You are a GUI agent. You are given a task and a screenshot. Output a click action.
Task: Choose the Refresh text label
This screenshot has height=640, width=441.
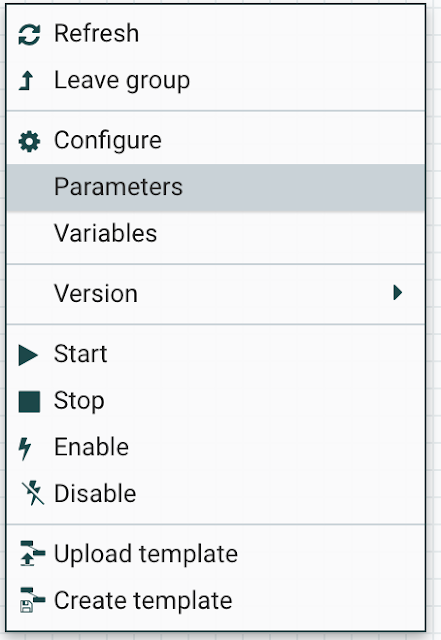point(97,33)
